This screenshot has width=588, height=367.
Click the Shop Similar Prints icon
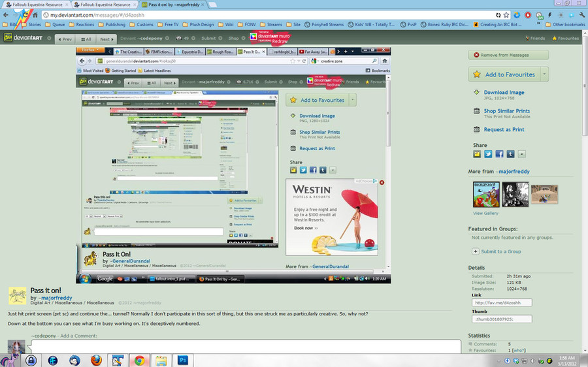(476, 111)
